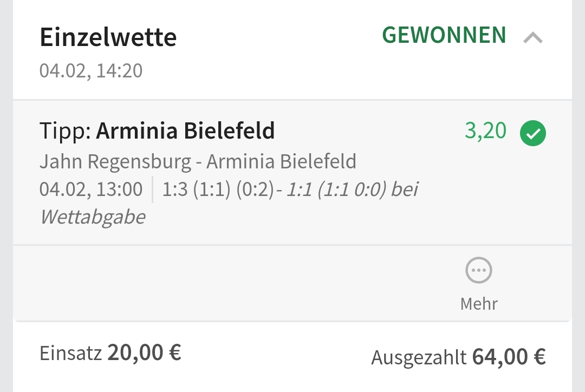
Task: Click the green GEWONNEN status label
Action: tap(444, 35)
